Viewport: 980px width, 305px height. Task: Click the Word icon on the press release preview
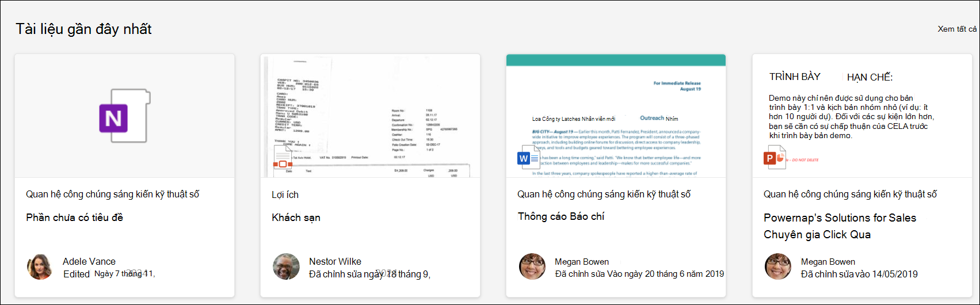click(528, 158)
